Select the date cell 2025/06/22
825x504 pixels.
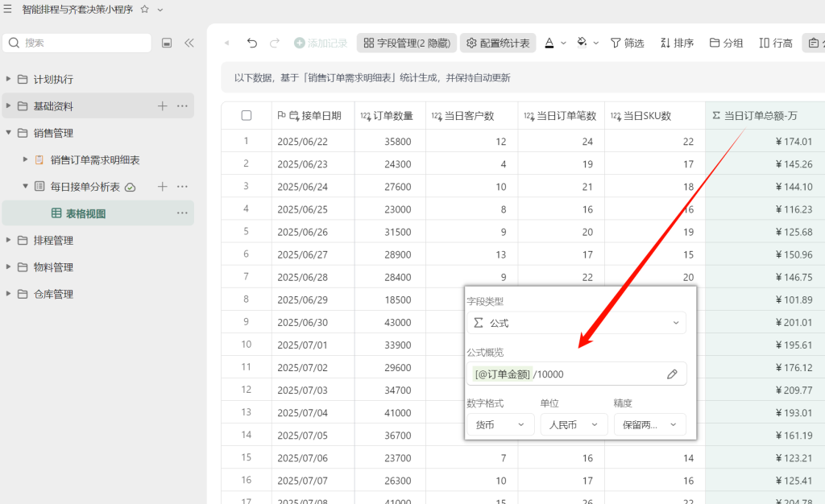coord(313,142)
